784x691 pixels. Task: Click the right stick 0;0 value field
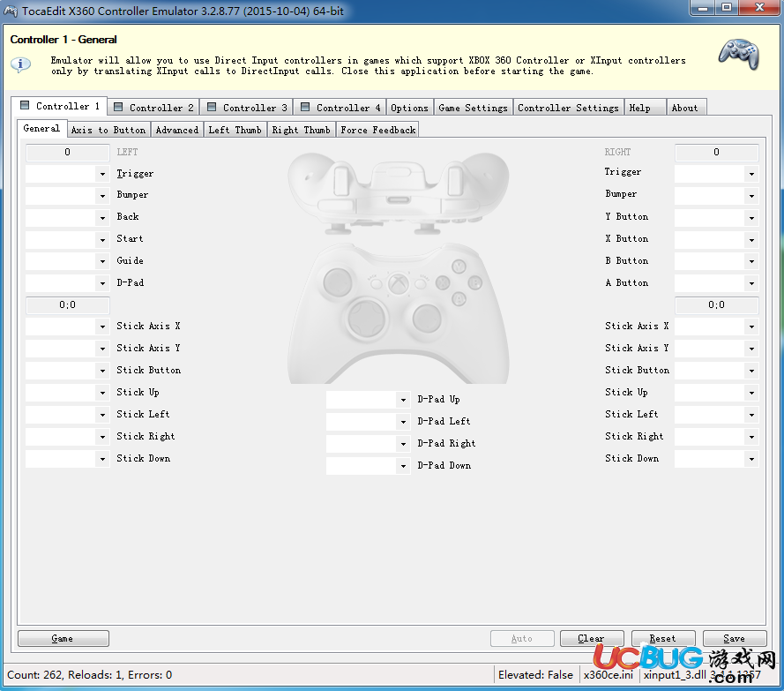(x=716, y=305)
